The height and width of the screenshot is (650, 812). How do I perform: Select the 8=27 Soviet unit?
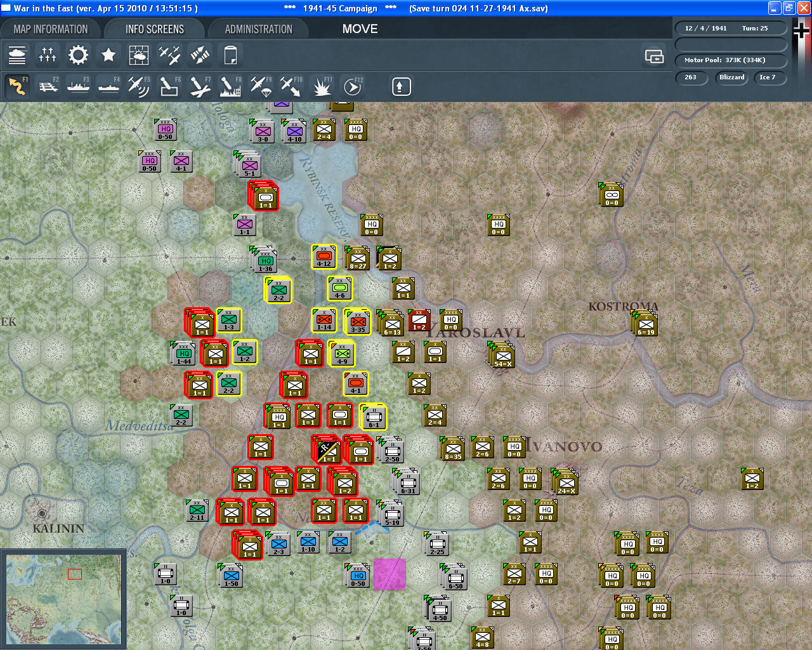point(357,258)
